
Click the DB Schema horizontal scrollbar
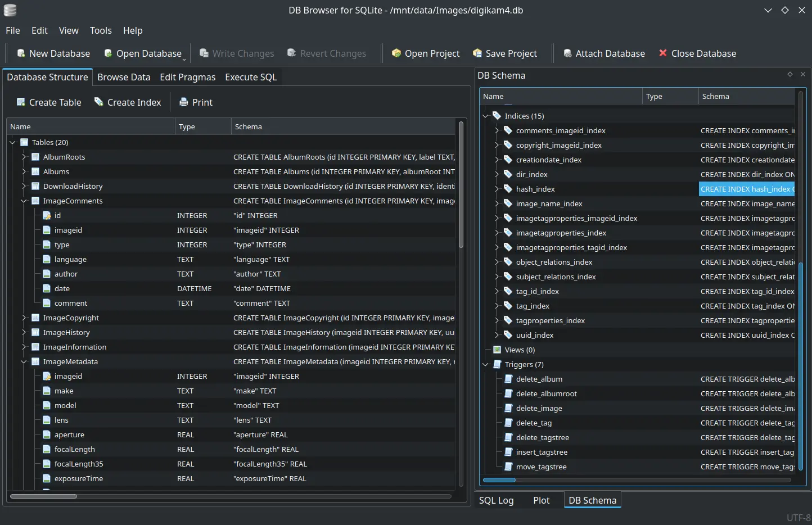tap(637, 480)
